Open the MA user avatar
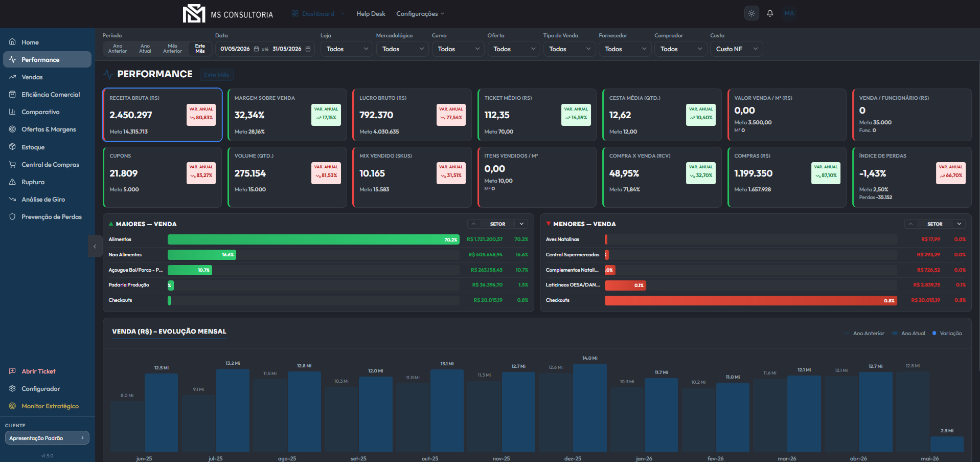The width and height of the screenshot is (980, 462). click(789, 13)
